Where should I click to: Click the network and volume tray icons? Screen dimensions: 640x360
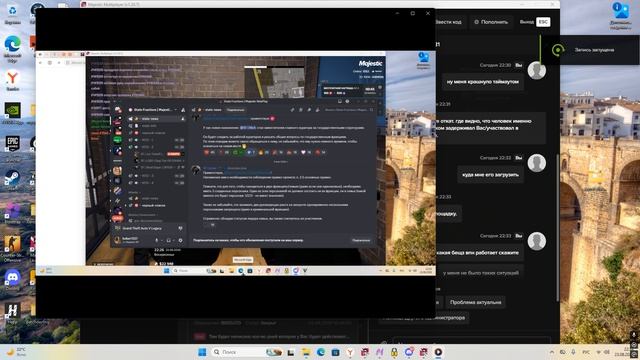(603, 352)
